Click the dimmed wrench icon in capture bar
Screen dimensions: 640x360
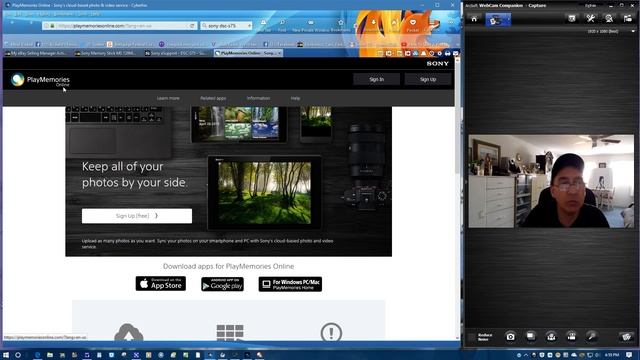591,336
